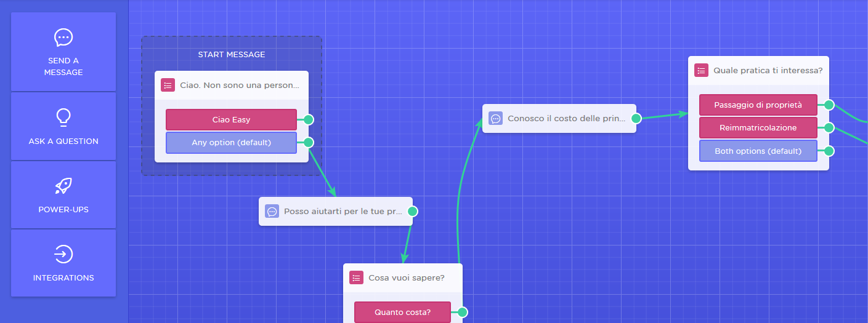Click the message icon on 'Posso aiutarti per le tue pr...' block
Viewport: 868px width, 323px height.
(272, 211)
